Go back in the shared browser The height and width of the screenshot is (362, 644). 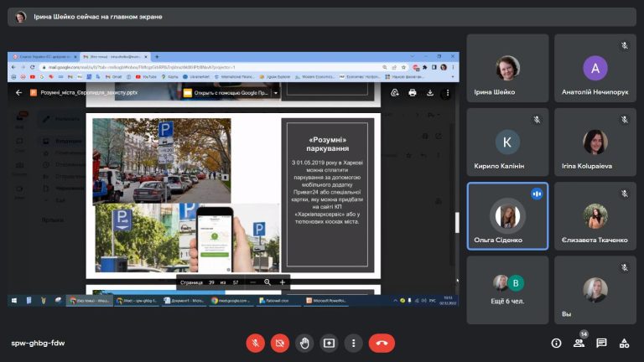(13, 67)
